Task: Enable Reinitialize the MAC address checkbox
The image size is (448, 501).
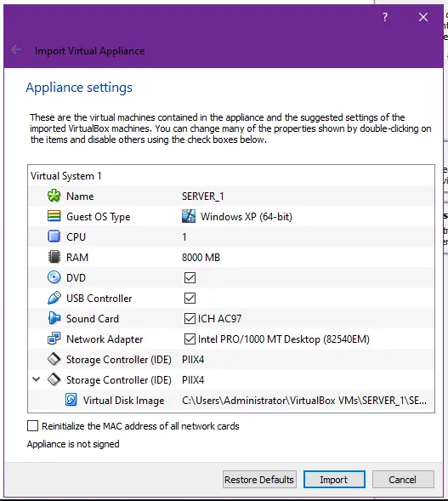Action: point(32,426)
